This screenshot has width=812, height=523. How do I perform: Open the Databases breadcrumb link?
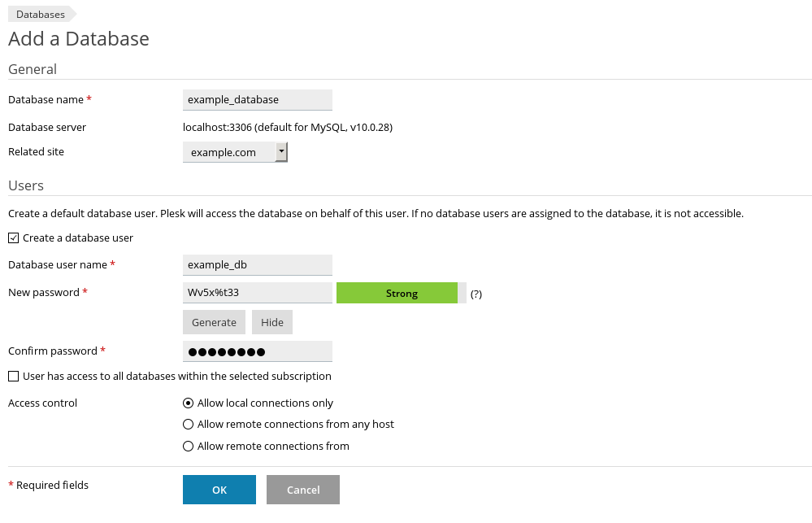tap(41, 15)
